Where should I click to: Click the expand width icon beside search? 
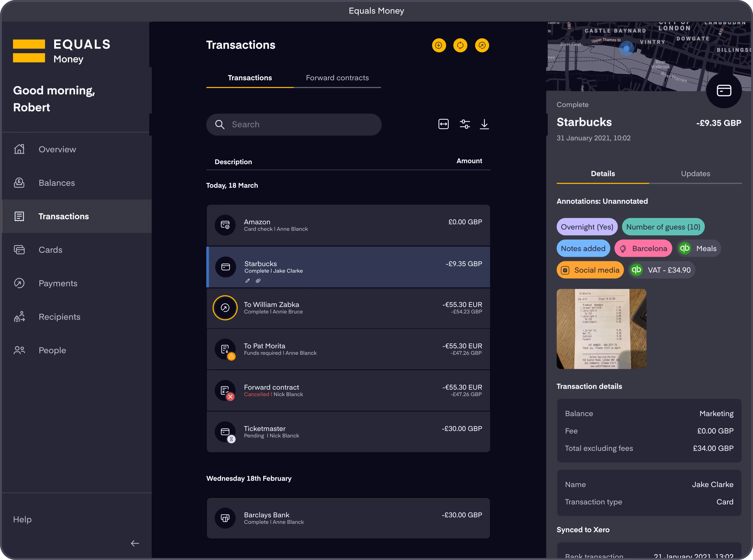444,124
